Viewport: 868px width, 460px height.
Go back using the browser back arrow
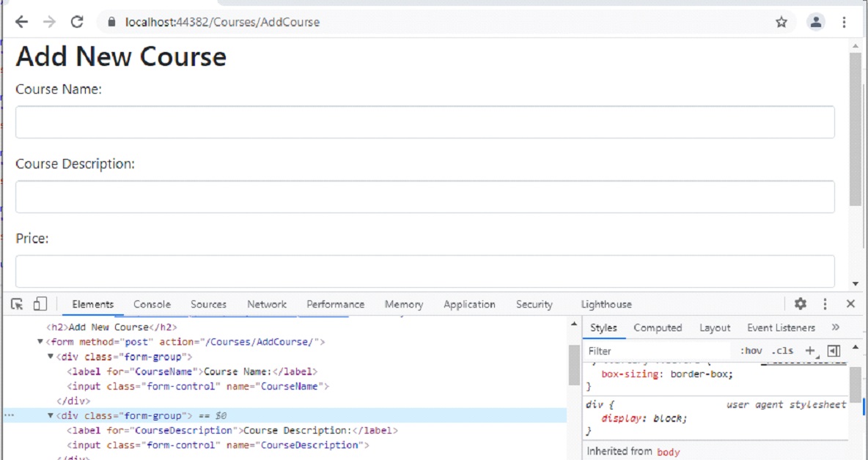(x=21, y=22)
